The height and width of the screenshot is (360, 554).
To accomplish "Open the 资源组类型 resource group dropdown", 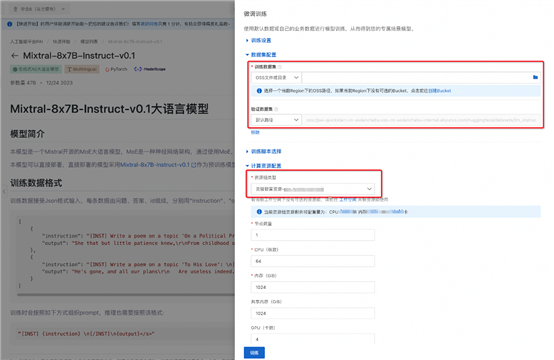I will 313,189.
